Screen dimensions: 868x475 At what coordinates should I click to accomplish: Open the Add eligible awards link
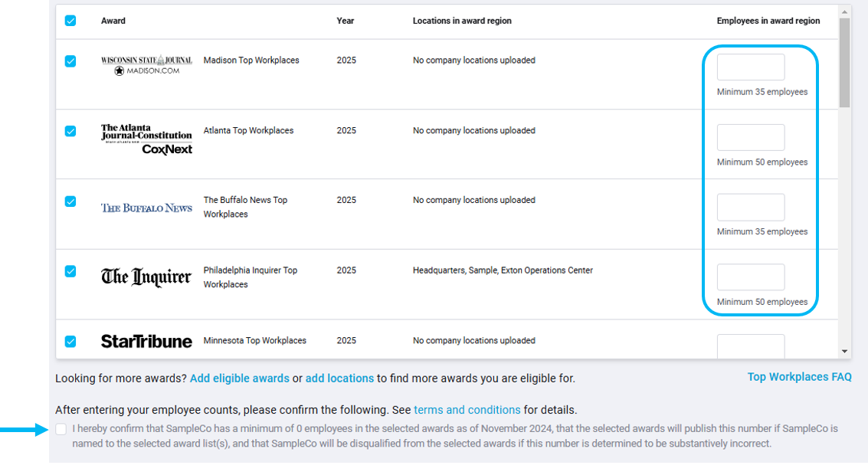[x=239, y=378]
